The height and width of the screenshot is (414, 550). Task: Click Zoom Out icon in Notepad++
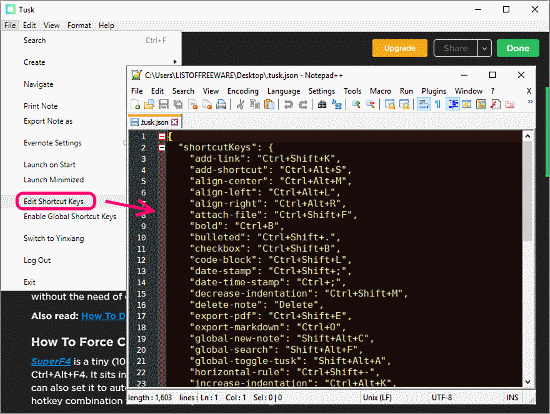pyautogui.click(x=370, y=104)
